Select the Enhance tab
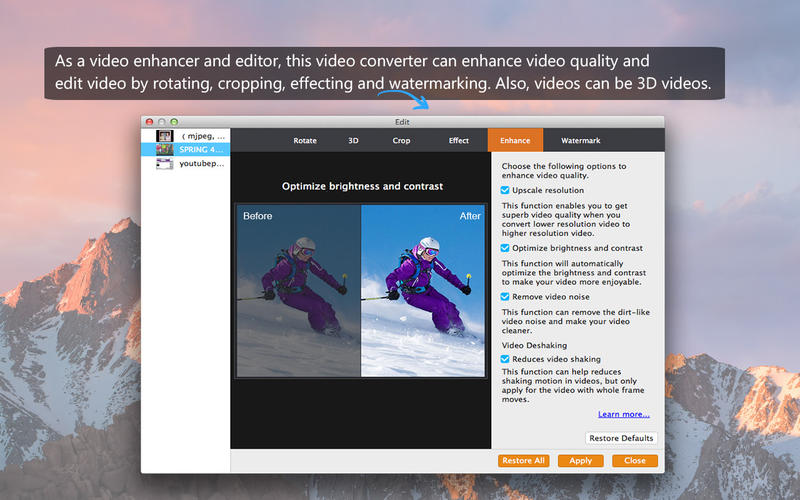The image size is (800, 500). click(x=515, y=141)
